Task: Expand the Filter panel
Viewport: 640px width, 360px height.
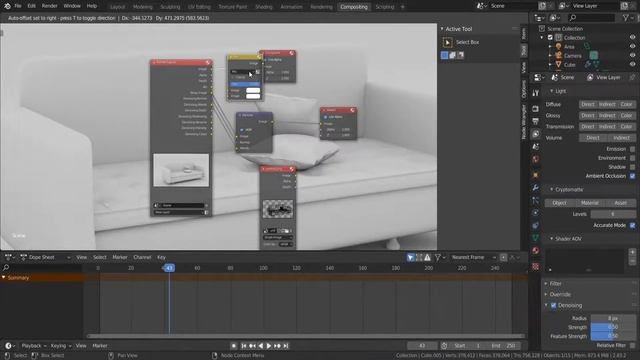Action: tap(546, 283)
